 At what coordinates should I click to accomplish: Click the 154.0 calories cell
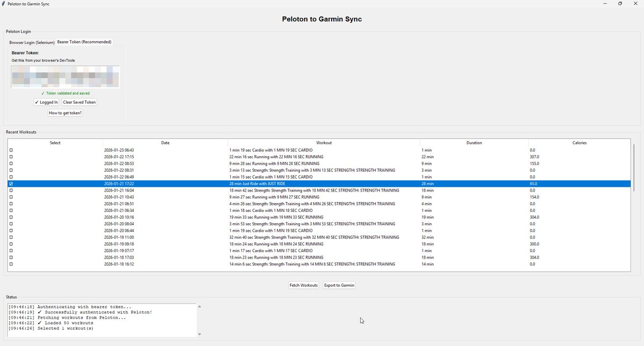(534, 197)
